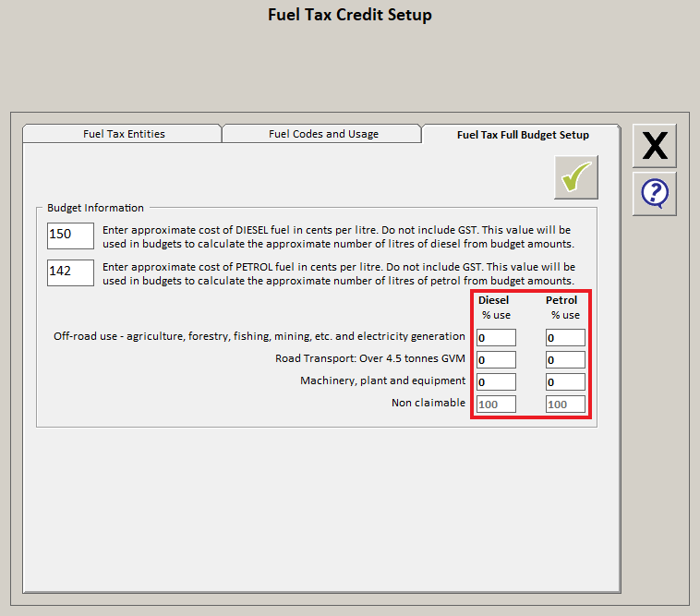
Task: Open the Fuel Codes and Usage tab
Action: [323, 134]
